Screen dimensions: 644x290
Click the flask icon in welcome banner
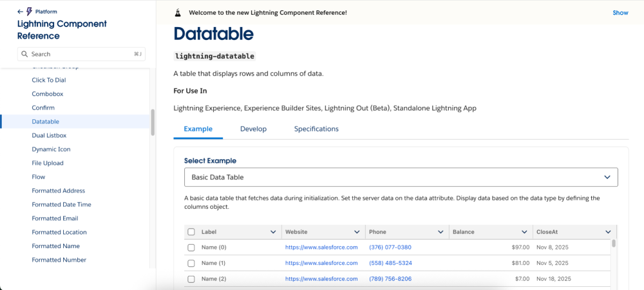point(178,13)
